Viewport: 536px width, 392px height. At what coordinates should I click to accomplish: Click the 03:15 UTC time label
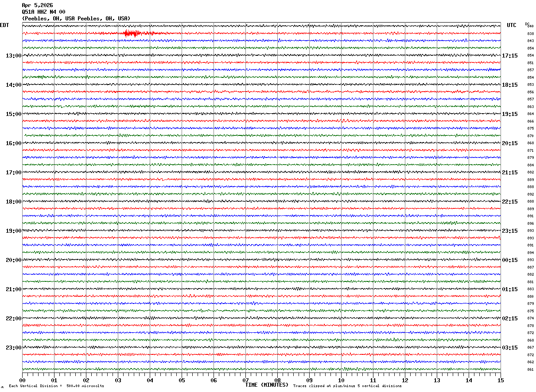point(510,348)
